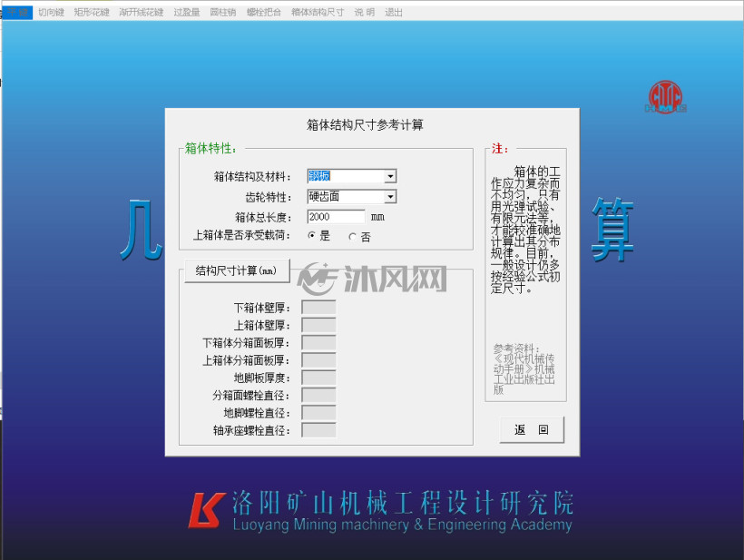Image resolution: width=744 pixels, height=560 pixels.
Task: Open the 矩形花键 menu
Action: (x=92, y=13)
